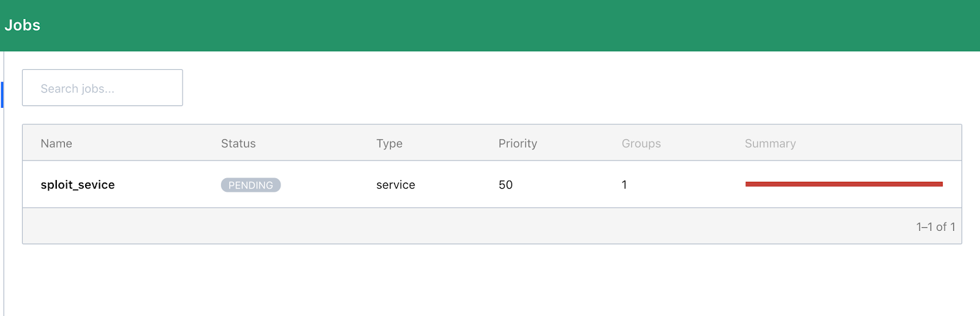980x316 pixels.
Task: Click the blue active marker on left edge
Action: 2,94
